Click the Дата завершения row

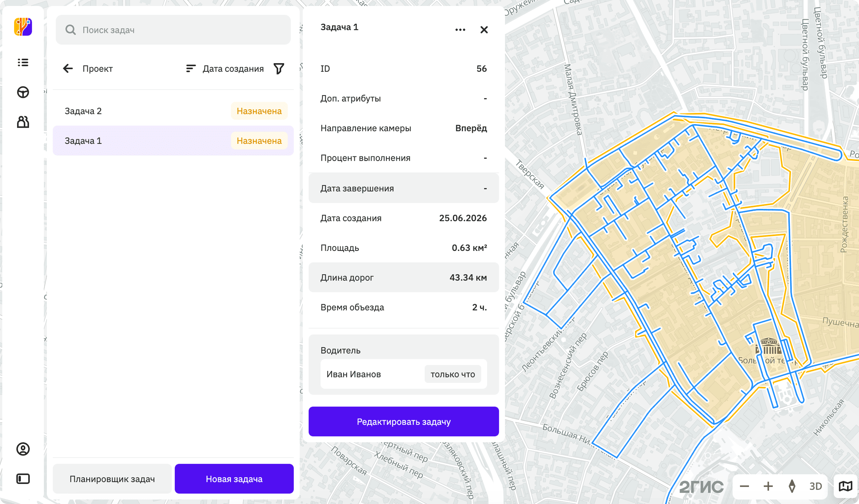[404, 188]
